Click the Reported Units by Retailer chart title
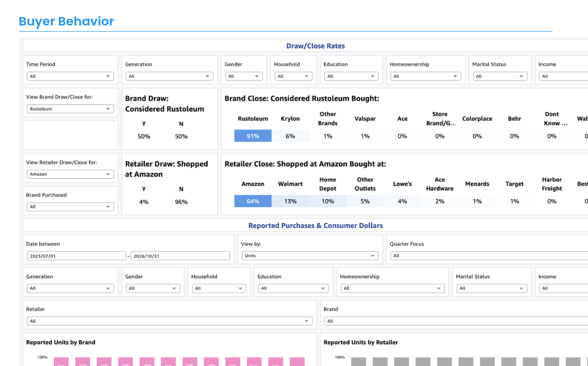The height and width of the screenshot is (366, 588). click(361, 342)
